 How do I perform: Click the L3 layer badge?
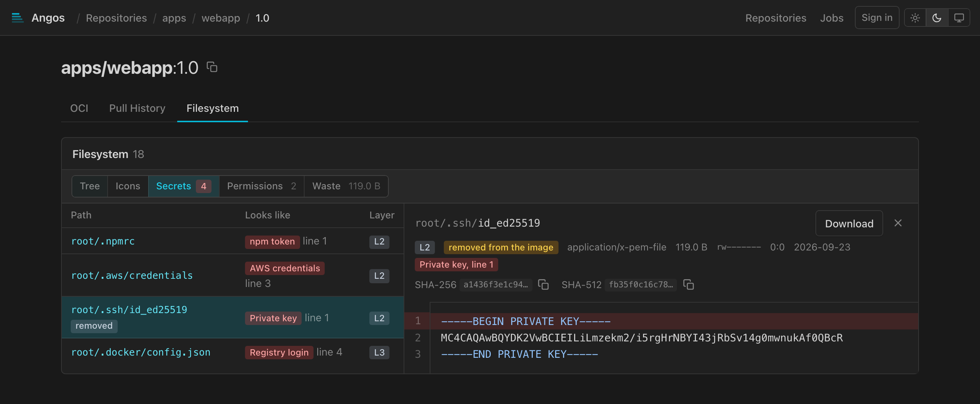pos(379,353)
